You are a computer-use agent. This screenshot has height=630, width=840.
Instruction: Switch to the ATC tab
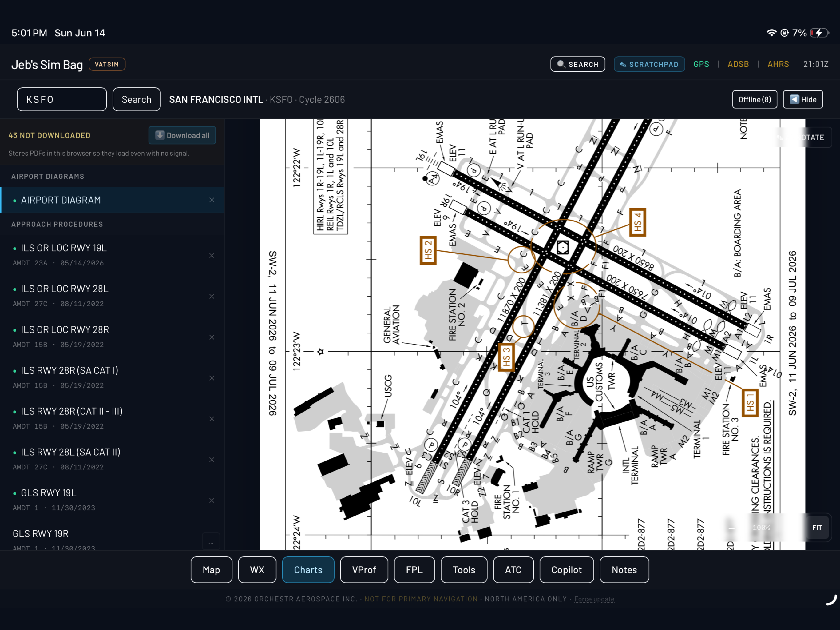(x=513, y=570)
